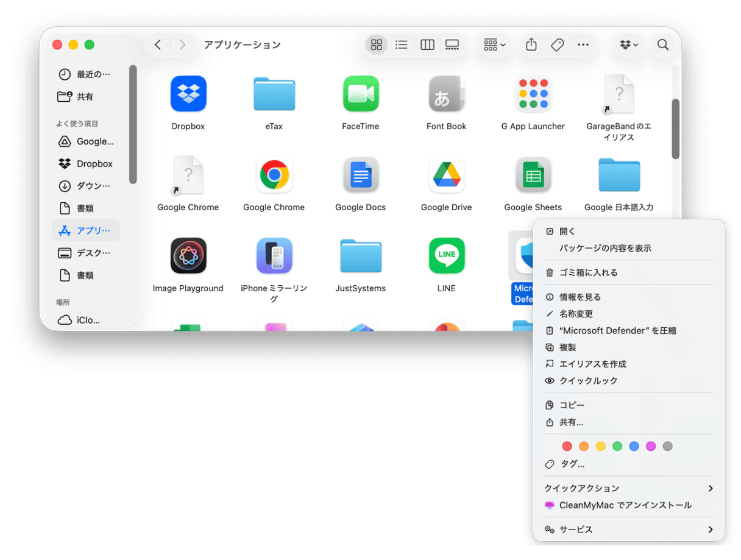The width and height of the screenshot is (741, 560).
Task: Apply the yellow tag color
Action: click(x=601, y=447)
